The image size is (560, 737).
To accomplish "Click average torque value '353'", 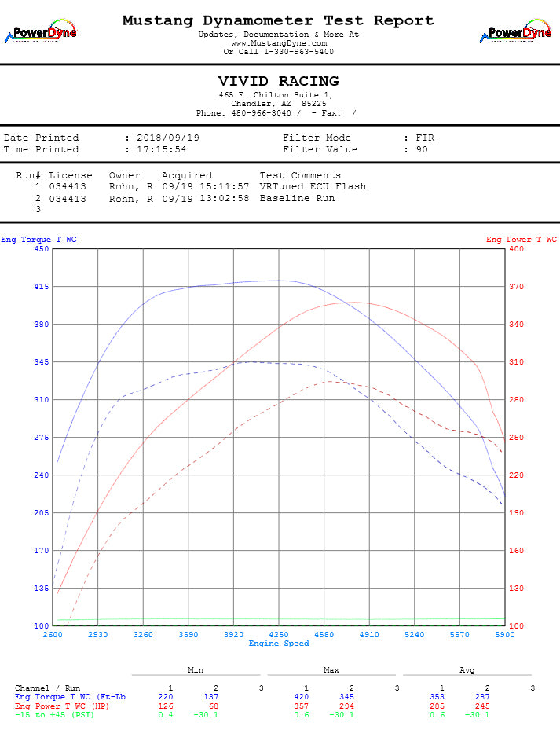I will click(437, 697).
